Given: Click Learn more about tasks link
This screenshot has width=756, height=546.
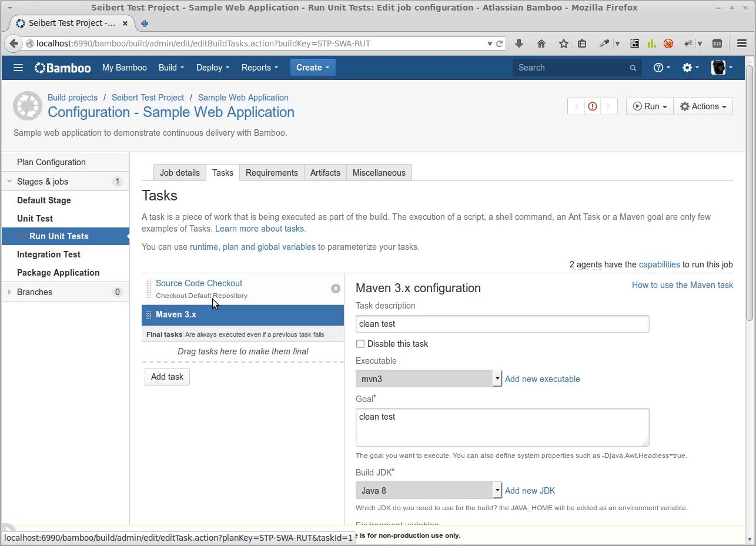Looking at the screenshot, I should pyautogui.click(x=260, y=229).
